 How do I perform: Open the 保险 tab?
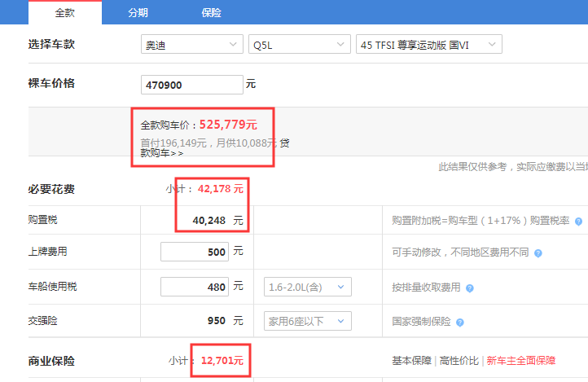211,13
